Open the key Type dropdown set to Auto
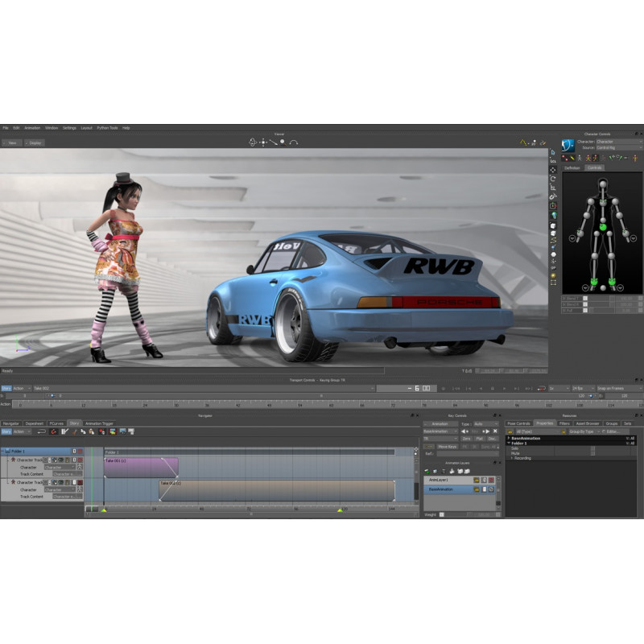This screenshot has height=644, width=644. [x=486, y=424]
